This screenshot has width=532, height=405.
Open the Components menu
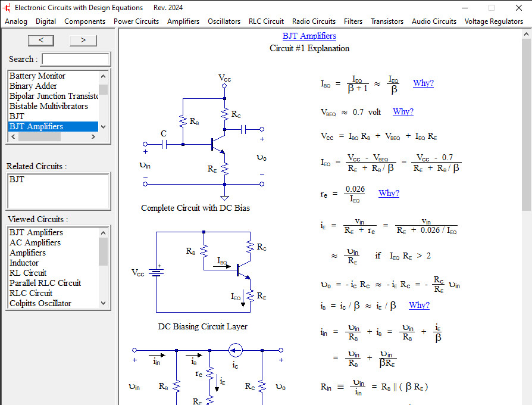pyautogui.click(x=85, y=21)
